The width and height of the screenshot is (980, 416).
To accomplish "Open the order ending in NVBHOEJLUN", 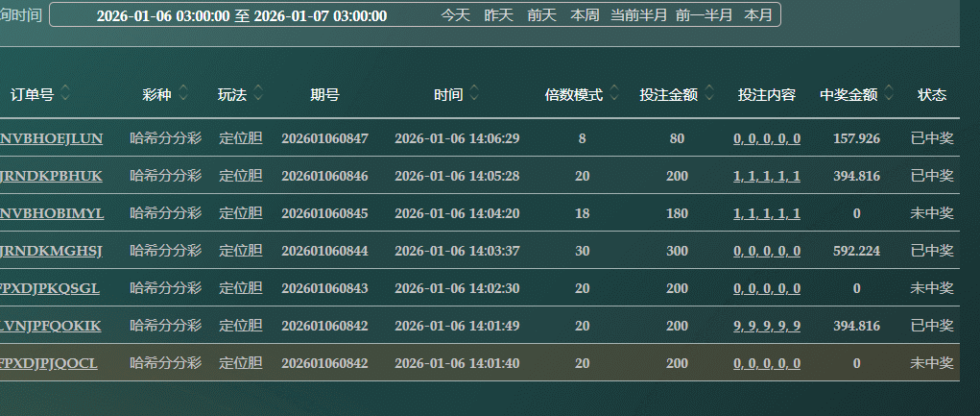I will pos(51,138).
